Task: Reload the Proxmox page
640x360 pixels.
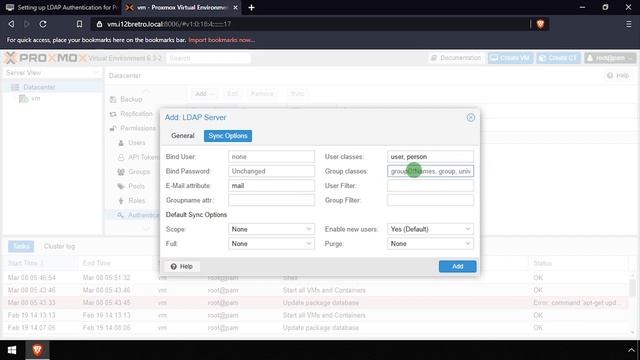Action: coord(43,24)
